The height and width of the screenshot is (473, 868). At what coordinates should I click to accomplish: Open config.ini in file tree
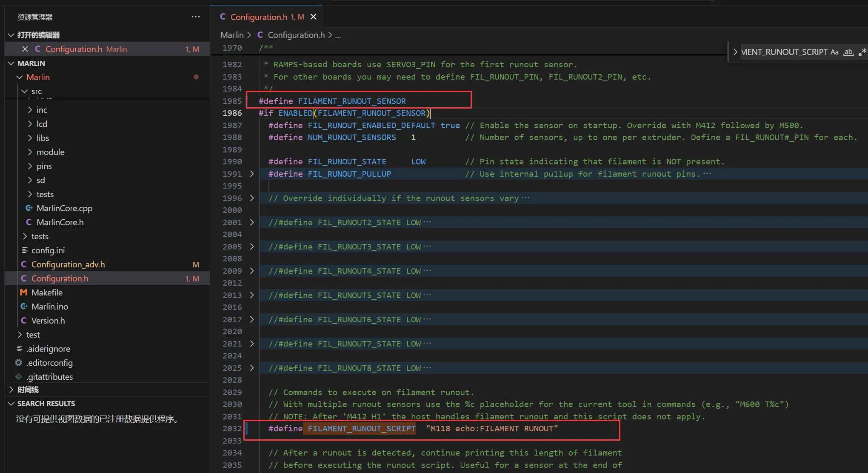(x=48, y=250)
